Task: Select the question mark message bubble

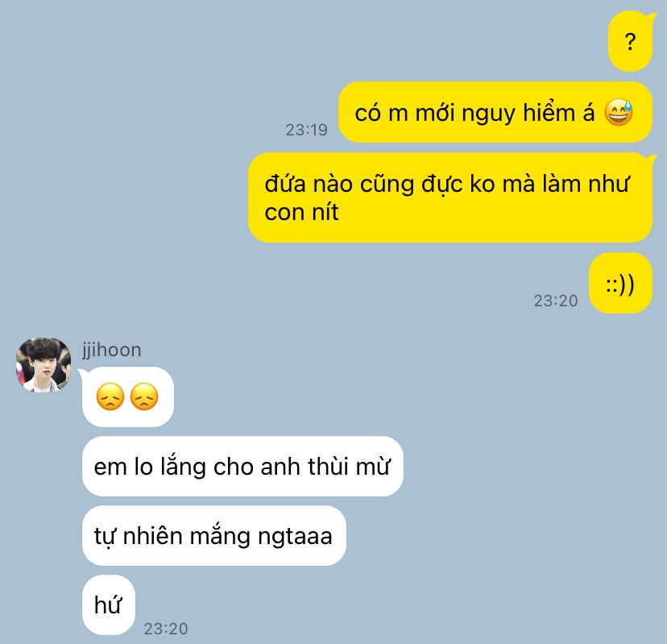Action: [631, 41]
